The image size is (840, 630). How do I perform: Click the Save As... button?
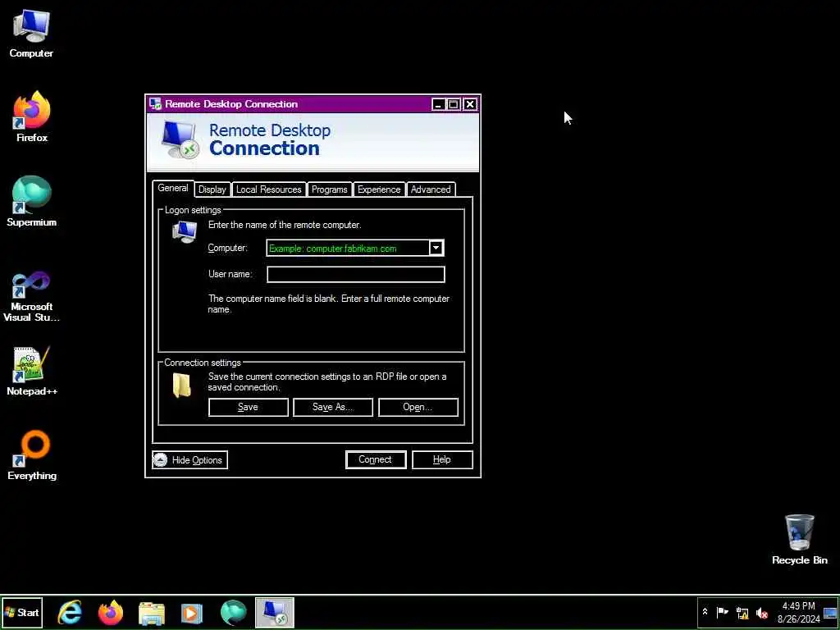point(333,407)
